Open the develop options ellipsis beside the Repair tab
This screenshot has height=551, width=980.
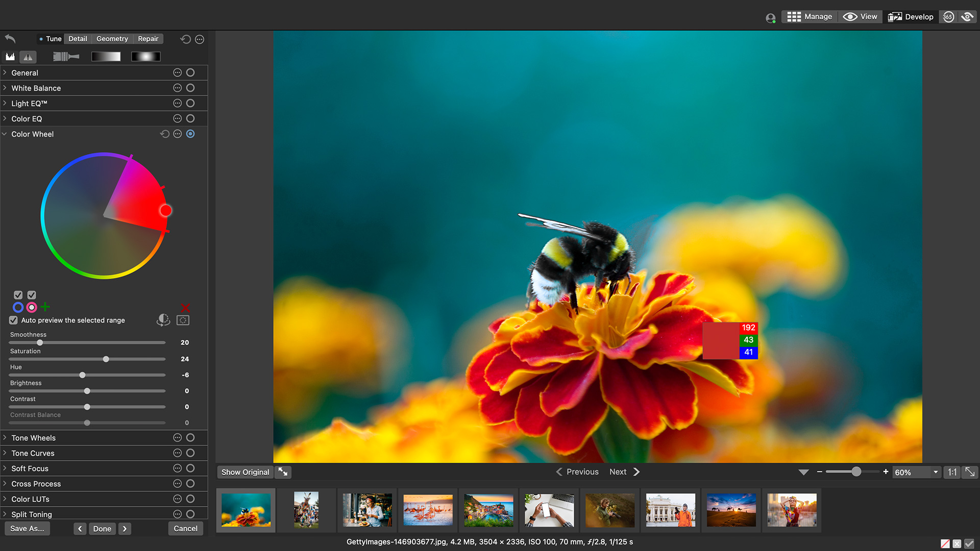(200, 39)
